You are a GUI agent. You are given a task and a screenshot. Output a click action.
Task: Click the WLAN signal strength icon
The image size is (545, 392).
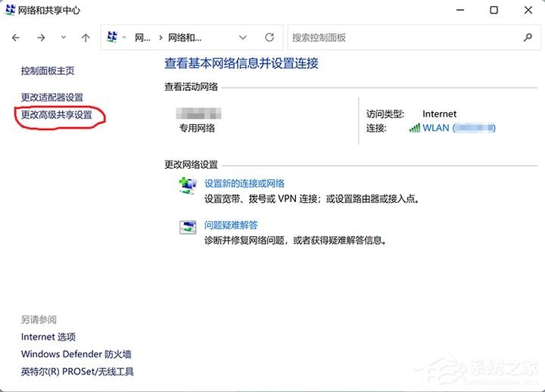(x=414, y=128)
